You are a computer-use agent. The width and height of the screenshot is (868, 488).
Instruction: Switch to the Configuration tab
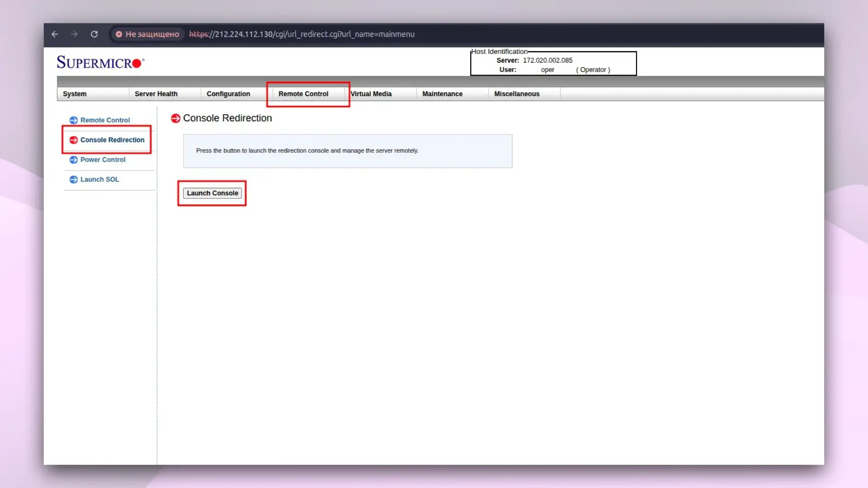[x=228, y=94]
